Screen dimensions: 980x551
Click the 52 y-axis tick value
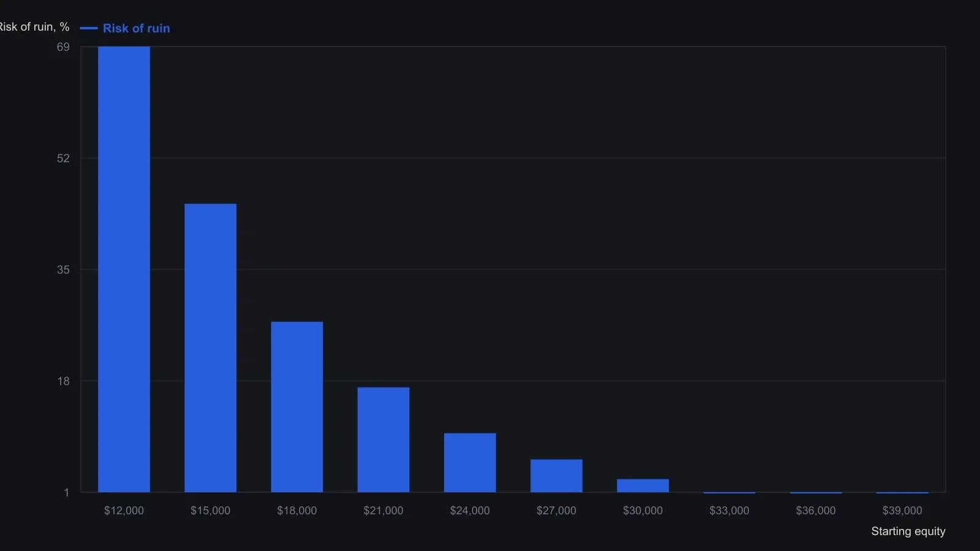pyautogui.click(x=63, y=159)
